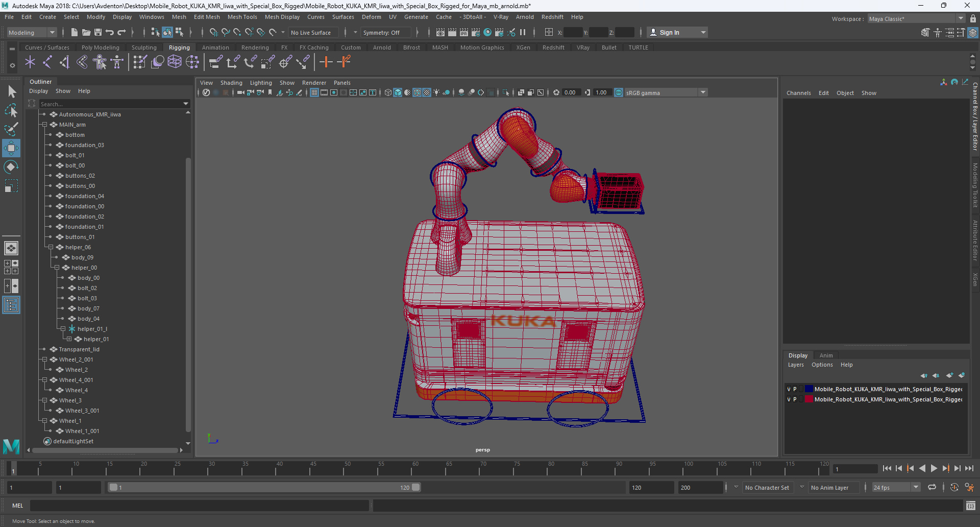Toggle use all lights viewport icon

[x=436, y=92]
